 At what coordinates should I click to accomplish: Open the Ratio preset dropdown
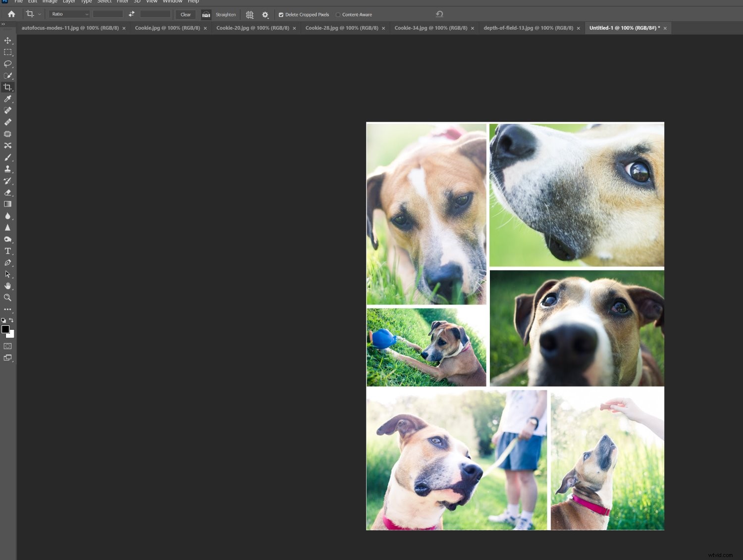tap(68, 14)
